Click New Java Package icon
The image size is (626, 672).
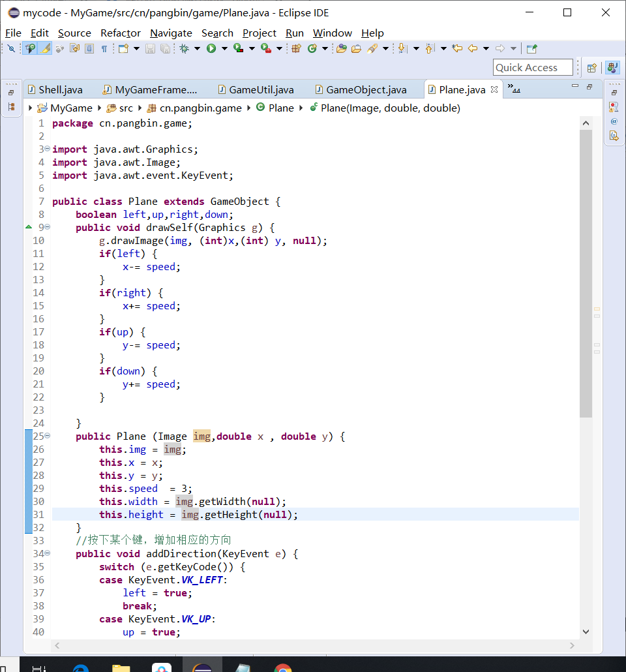296,48
